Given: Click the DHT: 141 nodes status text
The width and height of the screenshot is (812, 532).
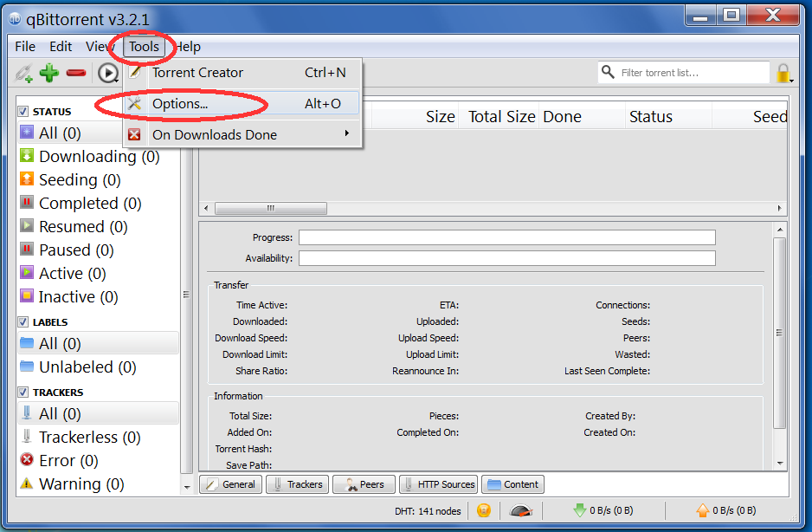Looking at the screenshot, I should coord(428,511).
